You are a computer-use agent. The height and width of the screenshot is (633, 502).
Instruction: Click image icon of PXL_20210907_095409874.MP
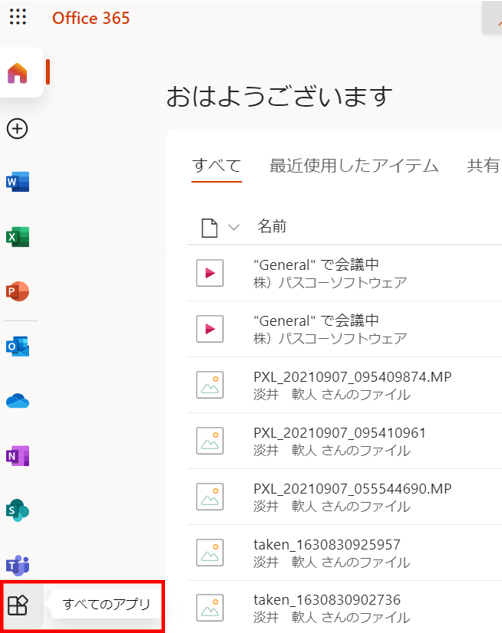pos(210,385)
